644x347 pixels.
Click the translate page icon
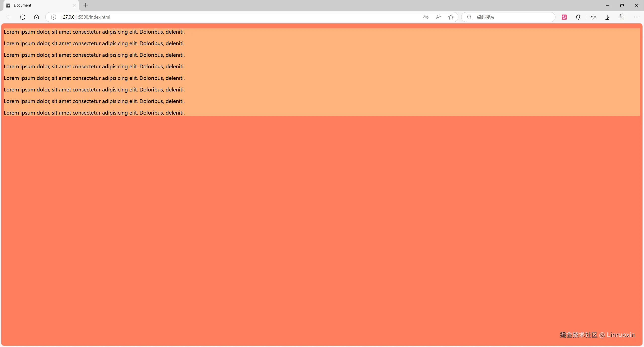(425, 17)
